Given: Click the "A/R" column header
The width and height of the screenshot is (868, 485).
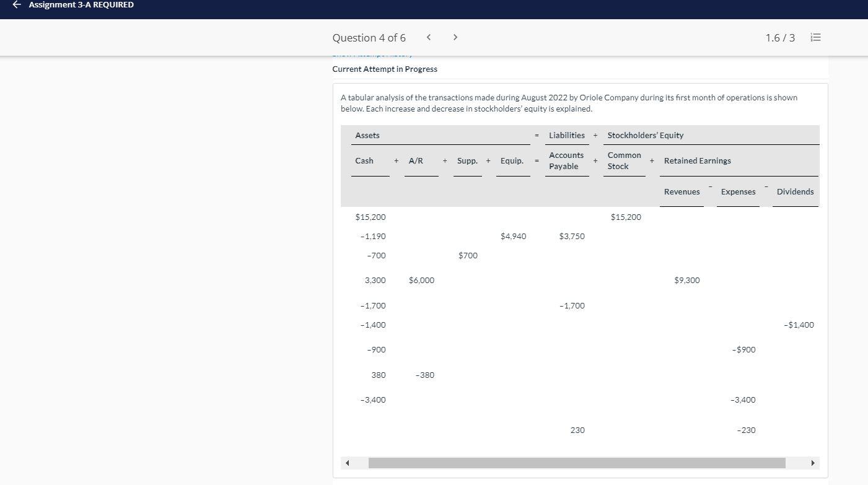Looking at the screenshot, I should [416, 160].
